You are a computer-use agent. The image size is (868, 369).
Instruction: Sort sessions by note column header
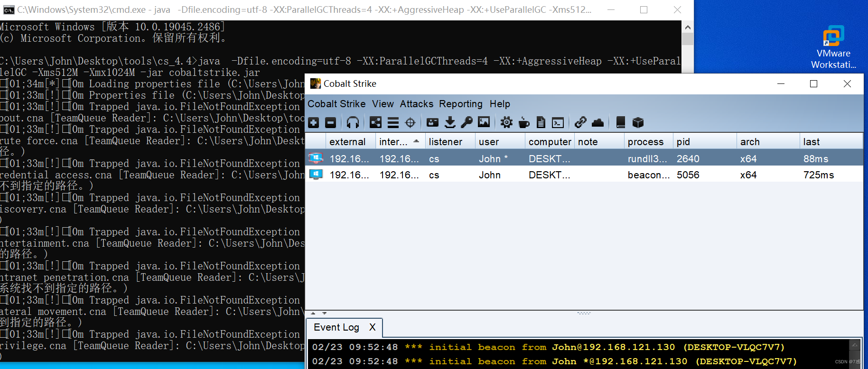pos(599,142)
